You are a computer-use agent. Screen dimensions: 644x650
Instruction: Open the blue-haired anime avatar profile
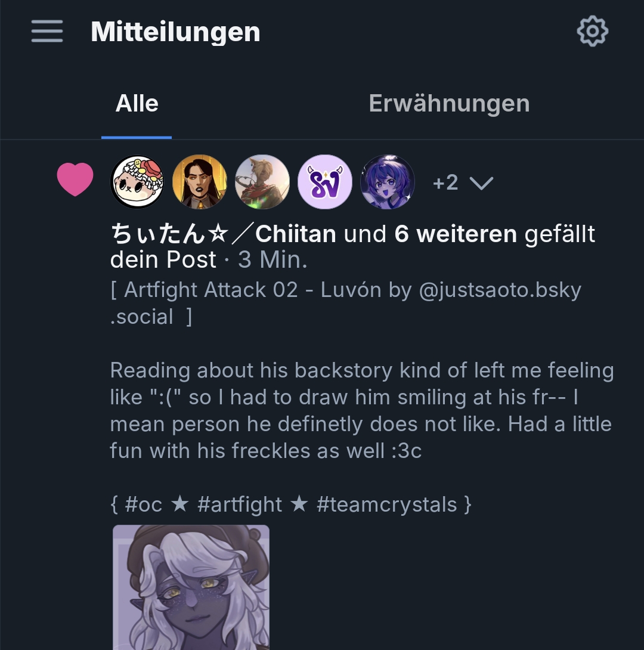388,182
